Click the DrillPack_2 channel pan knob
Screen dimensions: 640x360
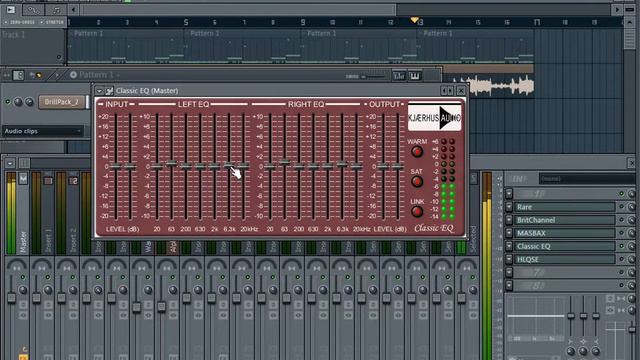click(18, 102)
